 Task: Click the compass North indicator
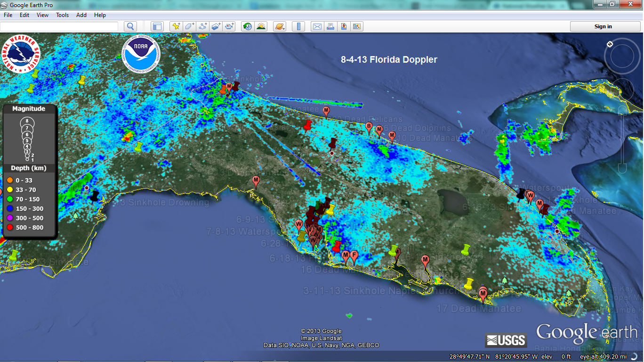pos(610,44)
